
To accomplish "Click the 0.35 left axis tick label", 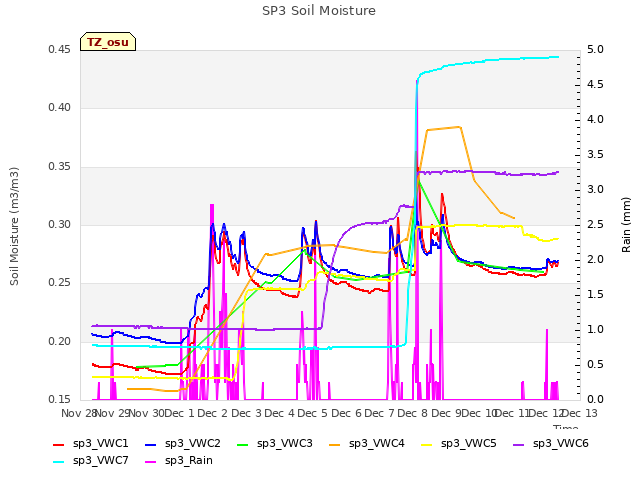I will point(59,167).
